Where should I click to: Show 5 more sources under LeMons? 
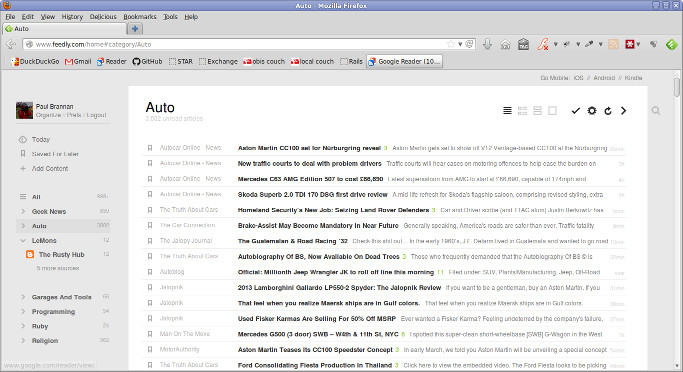pos(58,268)
